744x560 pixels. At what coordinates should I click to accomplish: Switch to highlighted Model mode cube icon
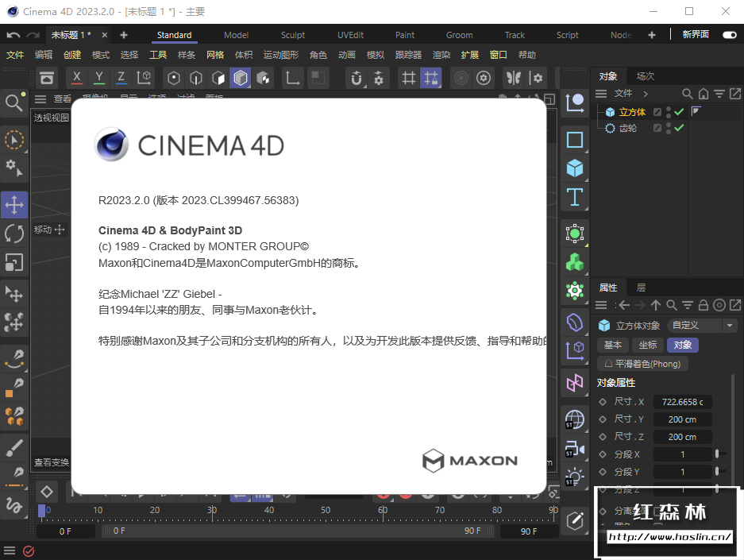[241, 78]
